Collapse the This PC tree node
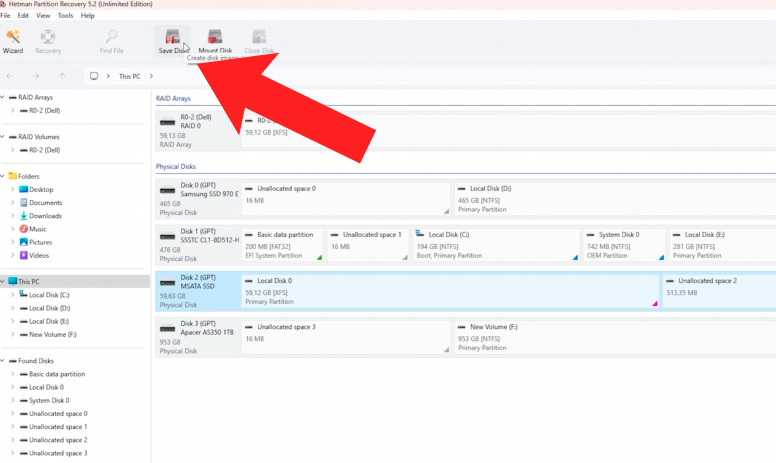776x463 pixels. 2,281
